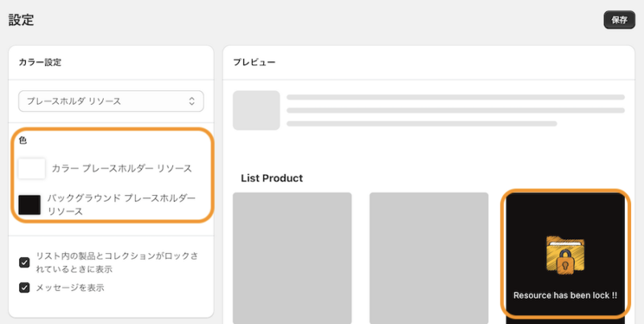Screen dimensions: 644x324
Task: Click the List Product heading
Action: (x=272, y=178)
